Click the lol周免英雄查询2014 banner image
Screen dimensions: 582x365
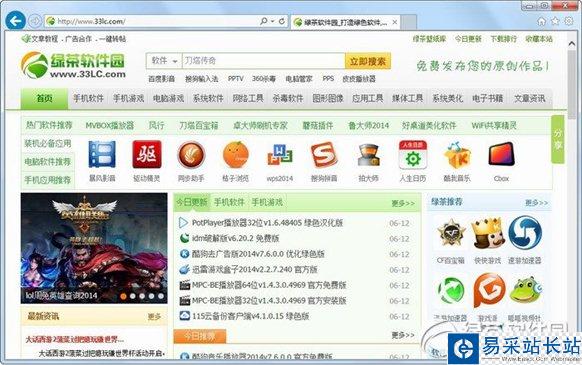pyautogui.click(x=94, y=248)
